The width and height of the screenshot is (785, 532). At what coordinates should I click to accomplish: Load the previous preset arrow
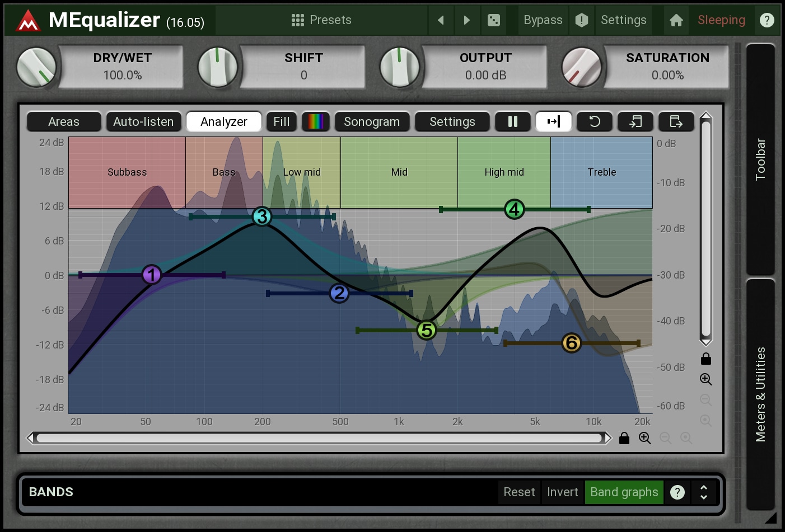(441, 20)
